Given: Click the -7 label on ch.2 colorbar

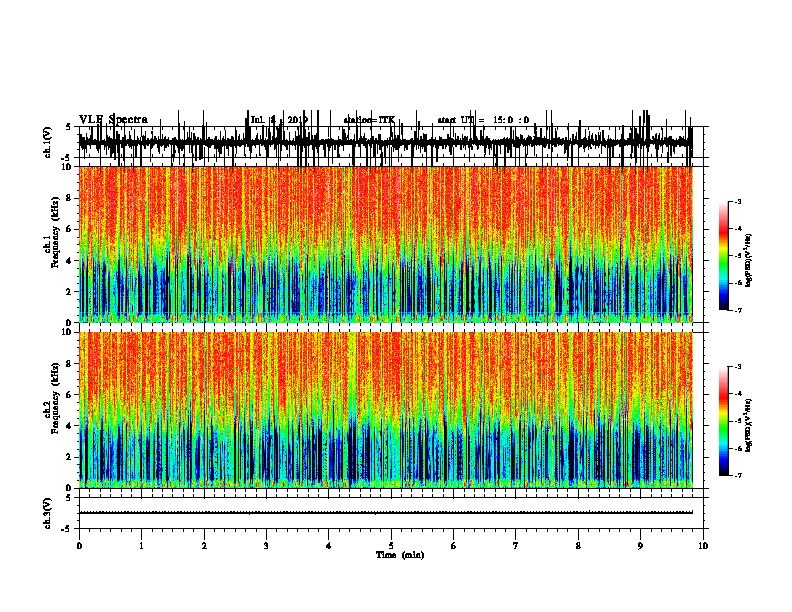Looking at the screenshot, I should point(738,475).
